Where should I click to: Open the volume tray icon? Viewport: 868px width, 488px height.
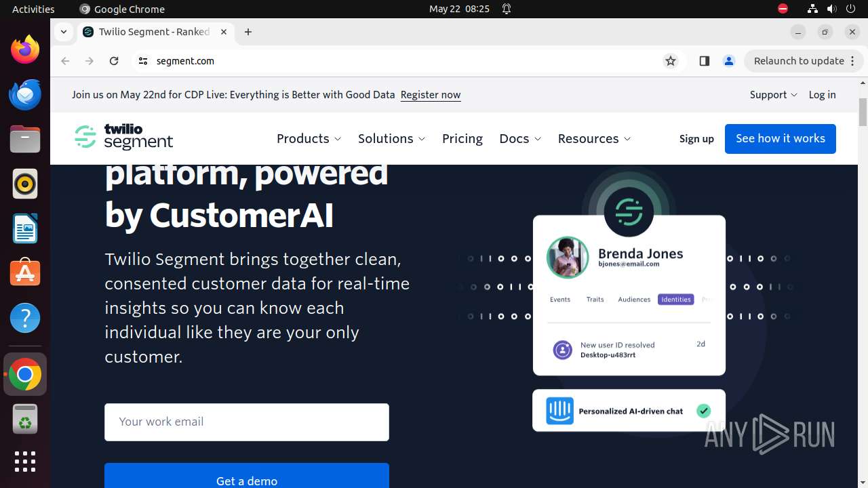(x=831, y=9)
